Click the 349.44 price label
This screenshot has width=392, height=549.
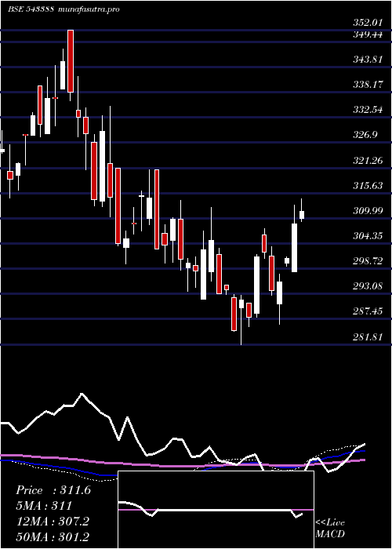click(367, 35)
